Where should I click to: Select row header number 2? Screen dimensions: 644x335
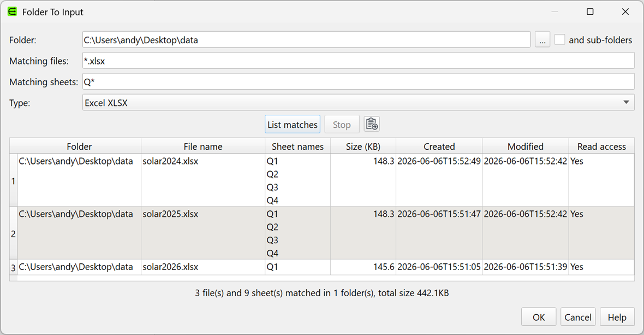(13, 233)
